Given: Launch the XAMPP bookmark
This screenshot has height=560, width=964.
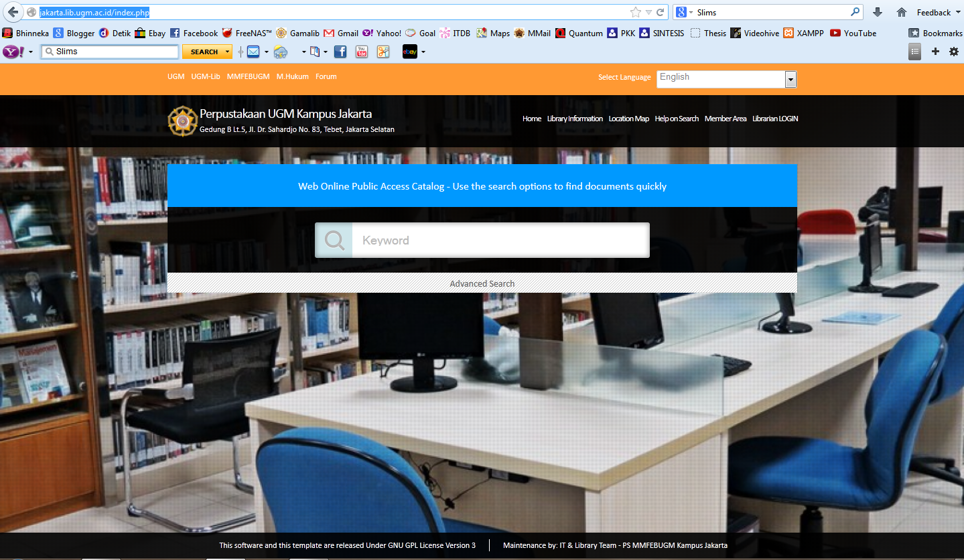Looking at the screenshot, I should click(809, 33).
